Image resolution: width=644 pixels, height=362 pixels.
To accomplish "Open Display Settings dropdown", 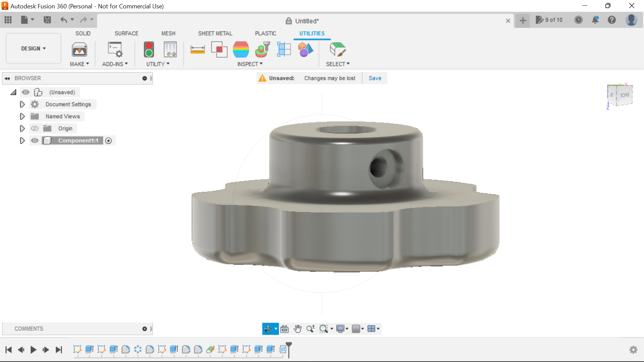I will [x=342, y=329].
